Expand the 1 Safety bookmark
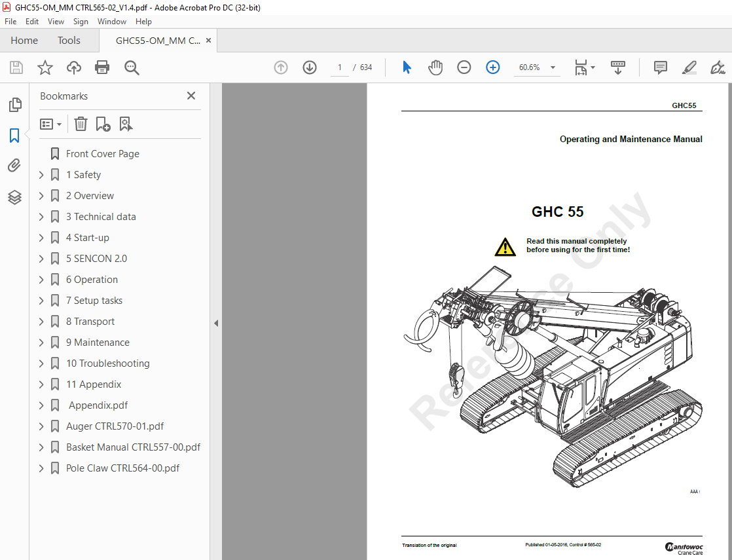 click(41, 175)
